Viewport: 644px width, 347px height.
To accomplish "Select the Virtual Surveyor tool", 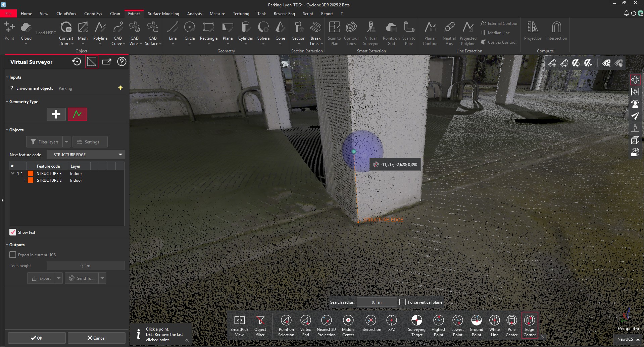I will tap(371, 33).
